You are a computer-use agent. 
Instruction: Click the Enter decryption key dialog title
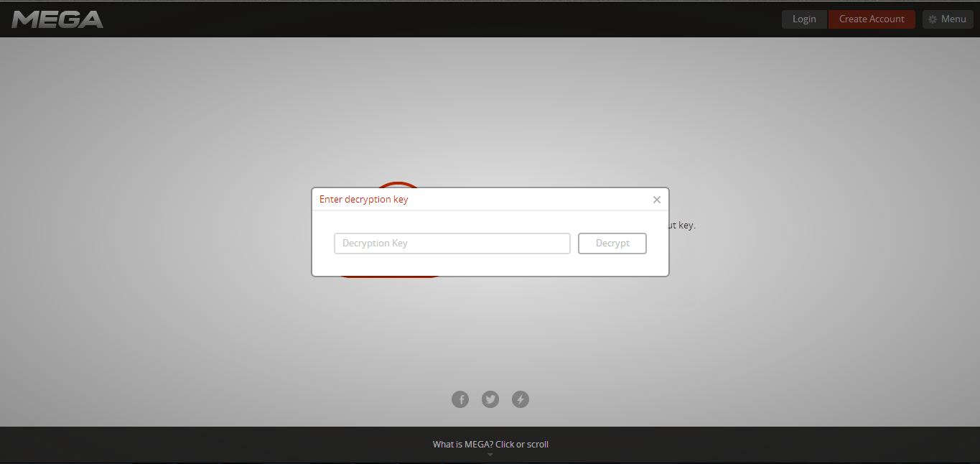(x=363, y=200)
